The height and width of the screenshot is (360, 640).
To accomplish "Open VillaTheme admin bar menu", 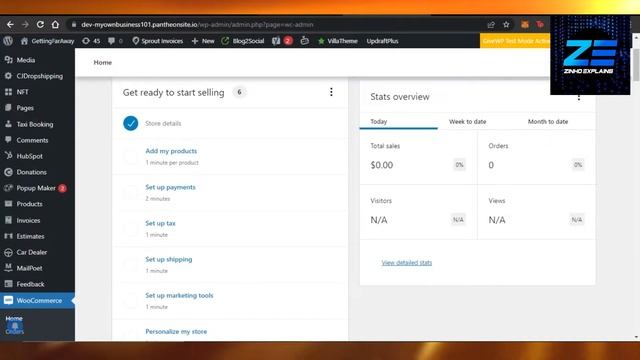I will pyautogui.click(x=338, y=41).
